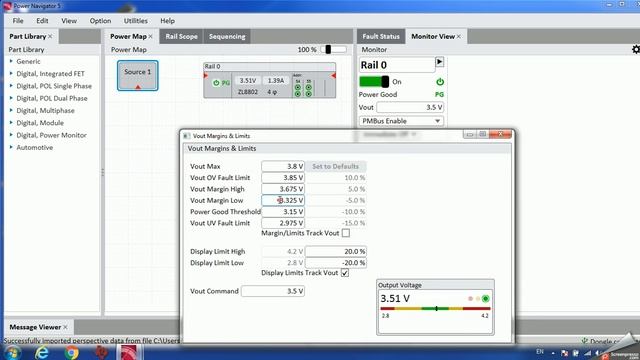Open the File menu
640x360 pixels.
(x=18, y=21)
